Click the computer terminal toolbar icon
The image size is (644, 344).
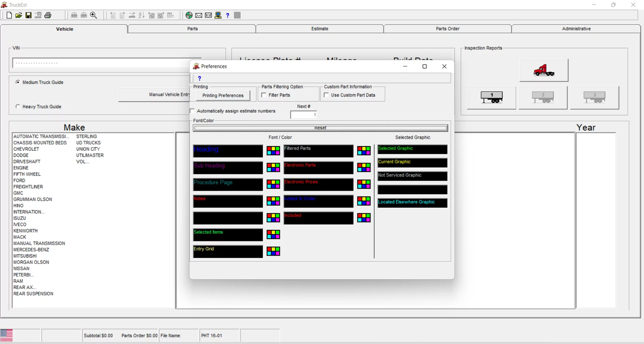pos(218,15)
